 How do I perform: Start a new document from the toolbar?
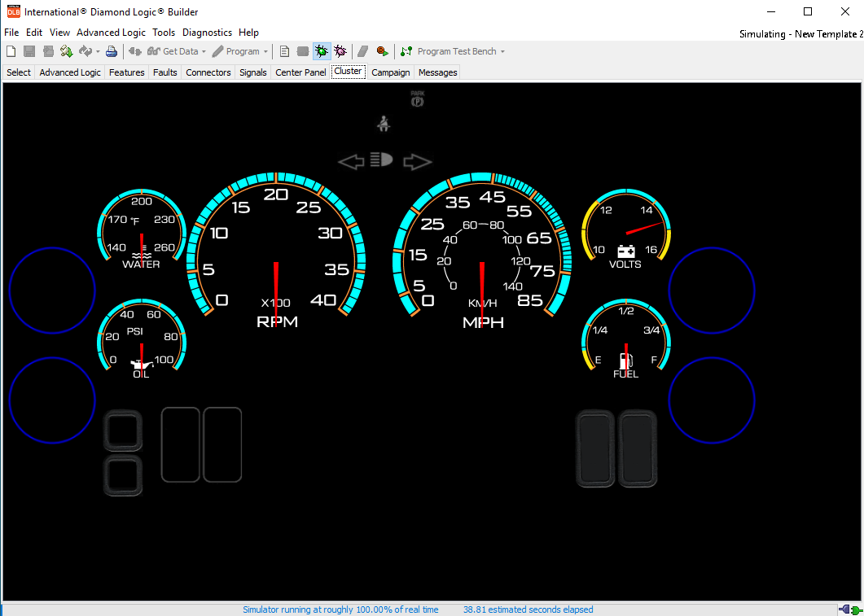click(x=11, y=50)
